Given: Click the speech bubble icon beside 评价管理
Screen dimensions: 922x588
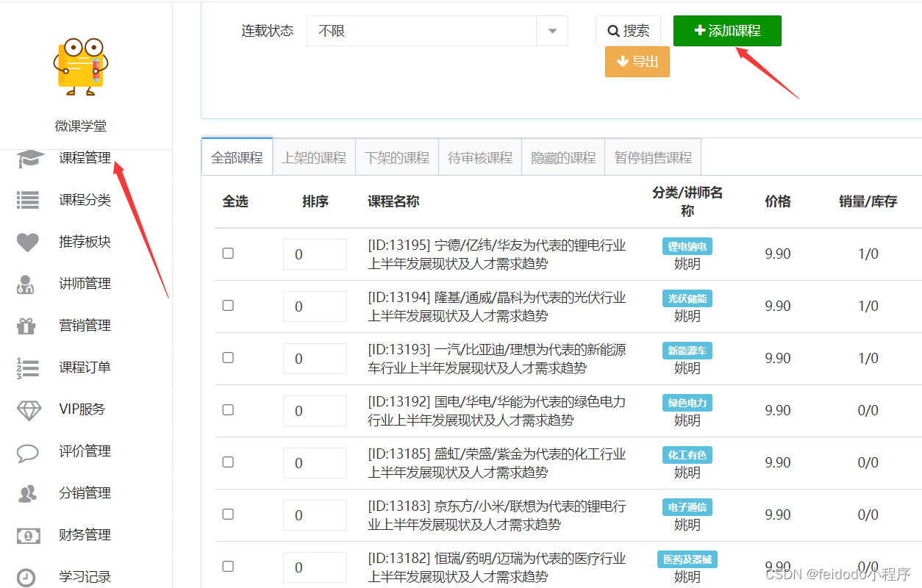Looking at the screenshot, I should click(x=27, y=452).
